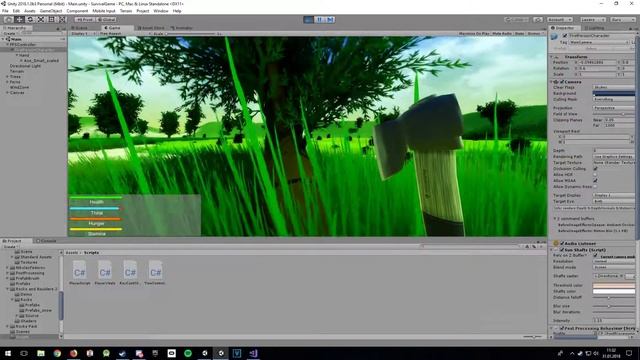
Task: Toggle FirstPersonCharacter active checkbox
Action: tap(565, 36)
